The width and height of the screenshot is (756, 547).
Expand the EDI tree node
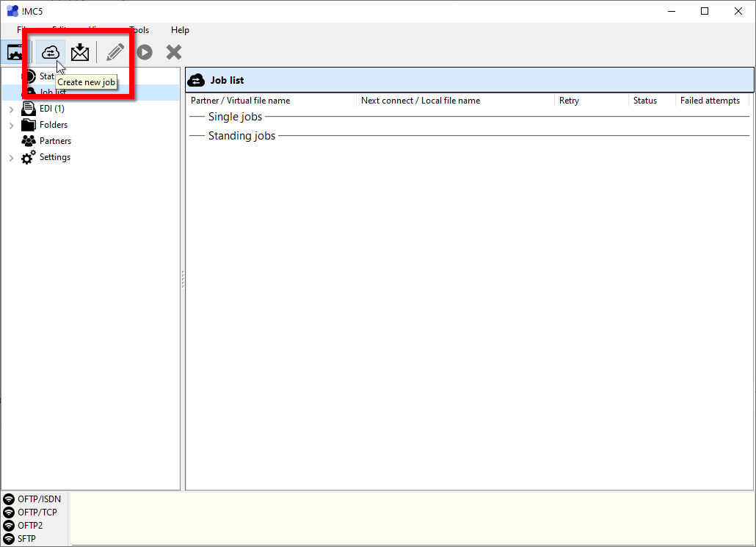(12, 109)
